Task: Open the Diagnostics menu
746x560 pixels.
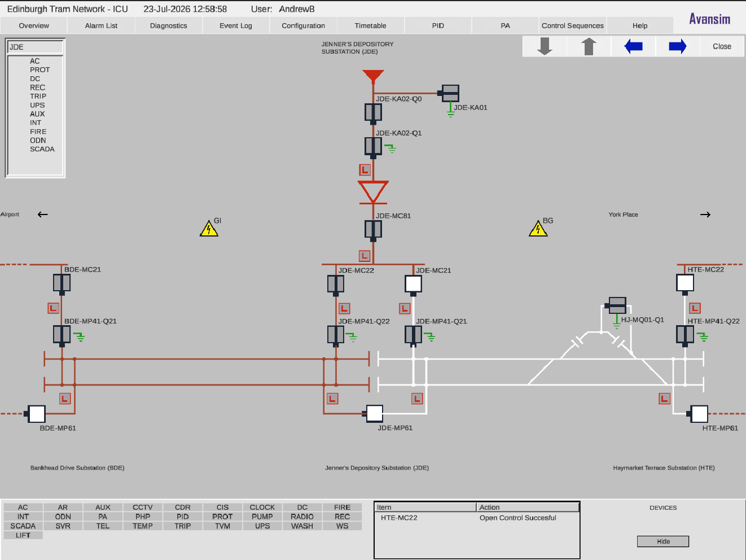Action: [x=168, y=25]
